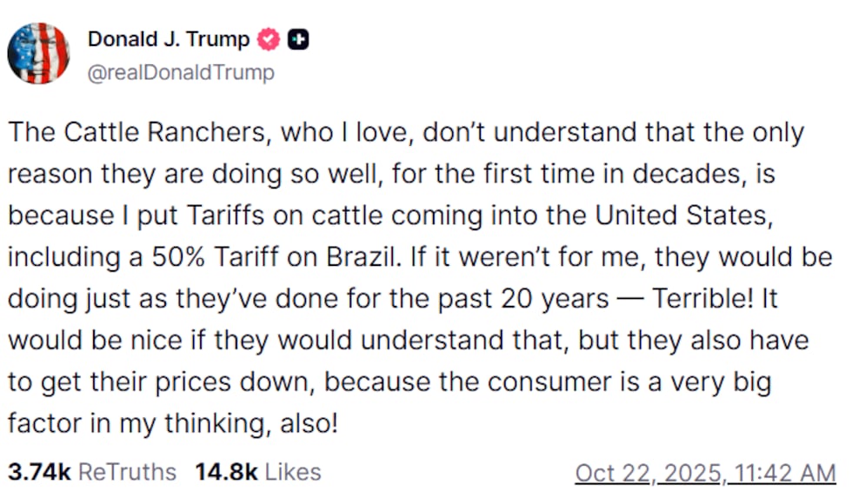Click the checkmark inside the verification badge
This screenshot has width=852, height=504.
[x=268, y=38]
